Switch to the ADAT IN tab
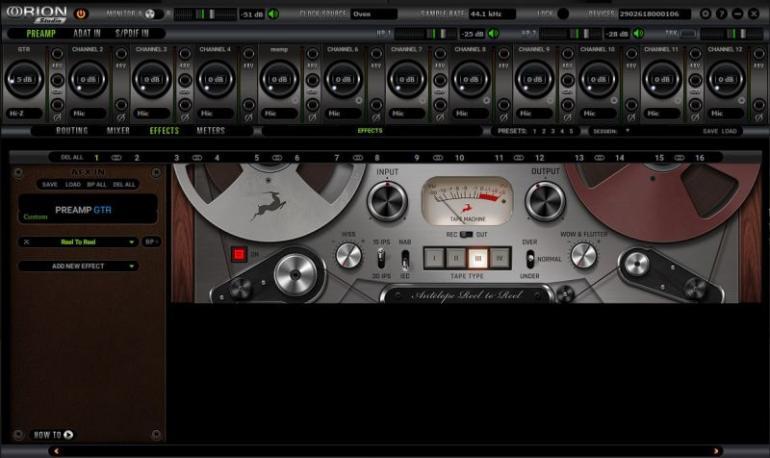The image size is (770, 458). click(x=86, y=33)
